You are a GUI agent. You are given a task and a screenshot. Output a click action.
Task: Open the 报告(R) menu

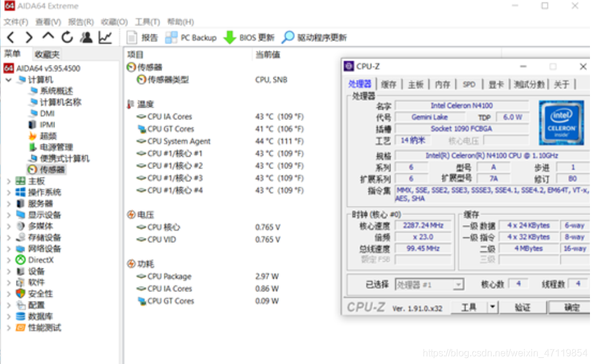click(x=81, y=22)
